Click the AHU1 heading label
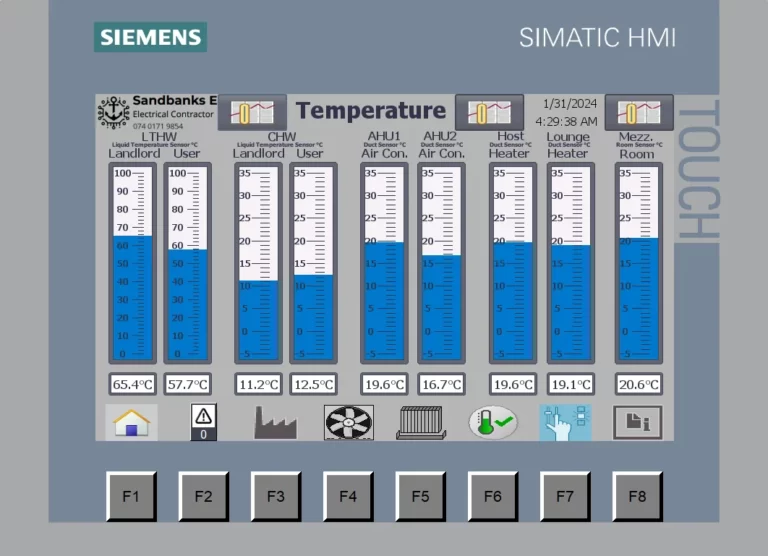This screenshot has height=556, width=768. point(384,136)
